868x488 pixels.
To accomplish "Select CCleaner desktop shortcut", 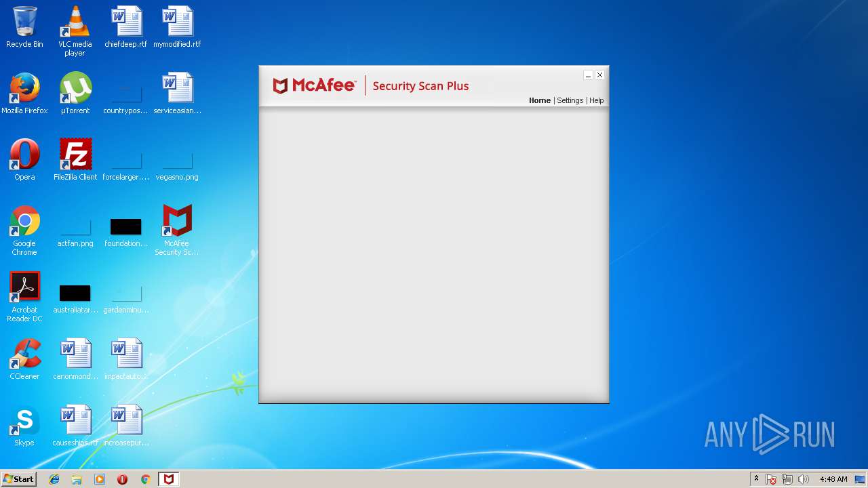I will coord(24,359).
